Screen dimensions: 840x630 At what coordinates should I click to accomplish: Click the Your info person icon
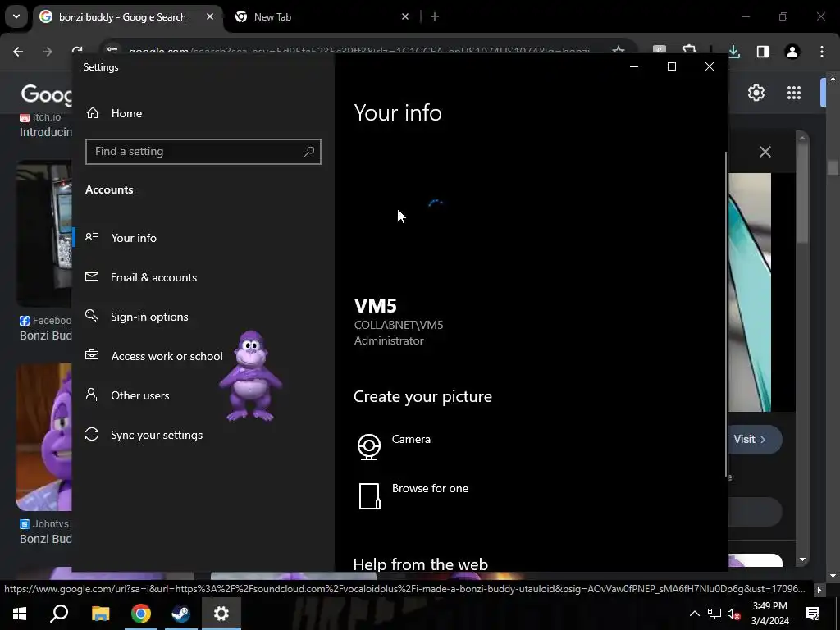click(x=92, y=237)
